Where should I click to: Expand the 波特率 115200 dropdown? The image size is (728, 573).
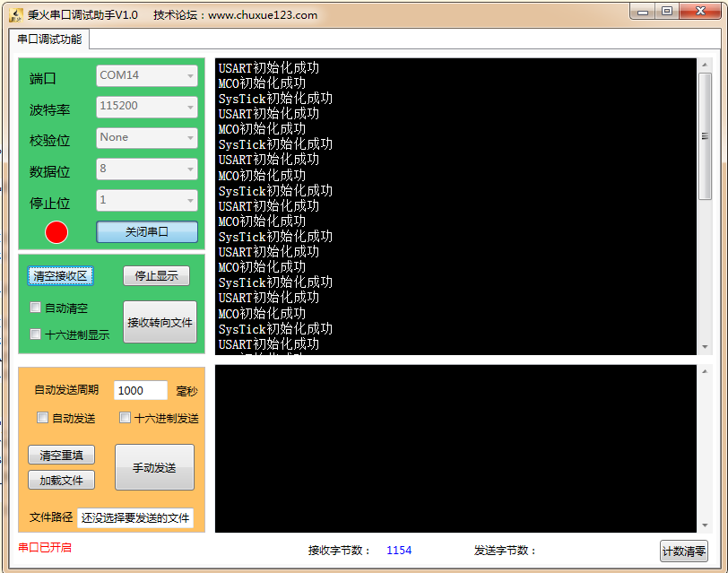tap(147, 107)
